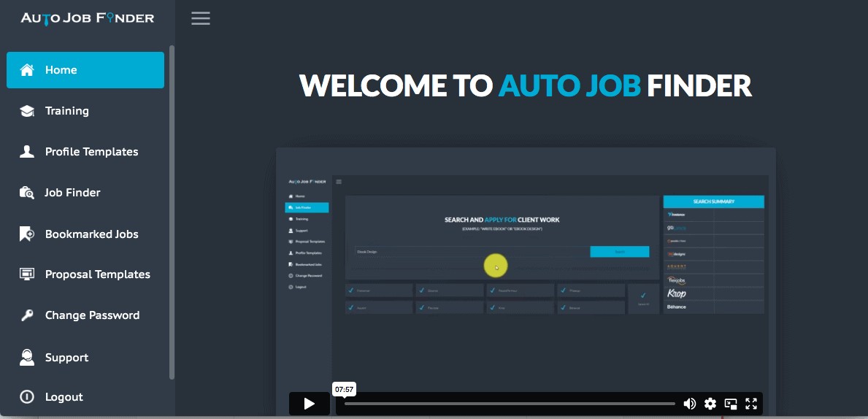
Task: Toggle sidebar with the hamburger menu icon
Action: (201, 18)
